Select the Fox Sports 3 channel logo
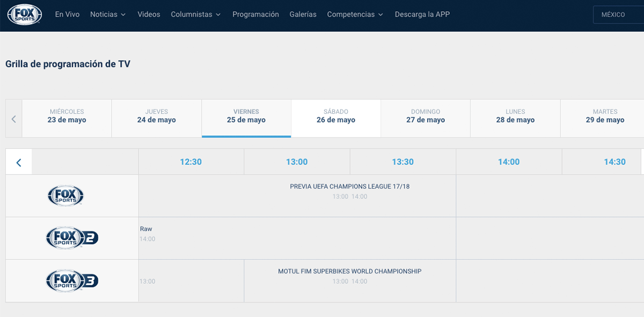Screen dimensions: 644x317 (x=72, y=280)
